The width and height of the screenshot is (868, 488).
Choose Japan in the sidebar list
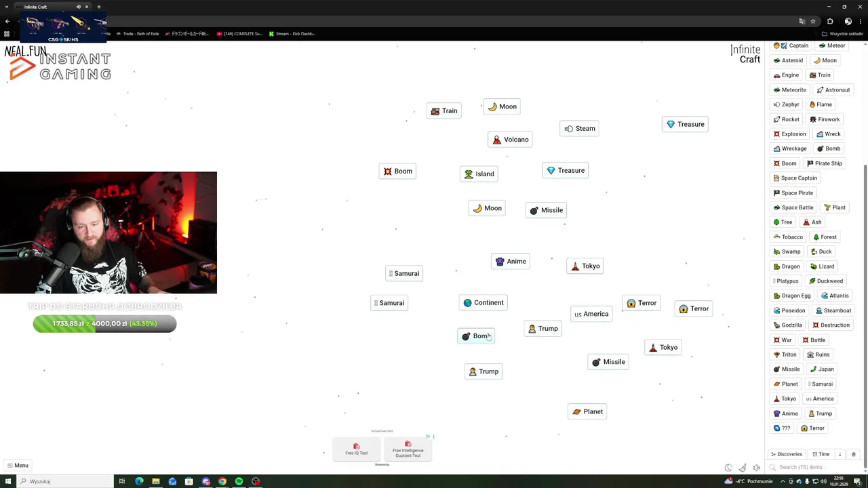[x=822, y=369]
